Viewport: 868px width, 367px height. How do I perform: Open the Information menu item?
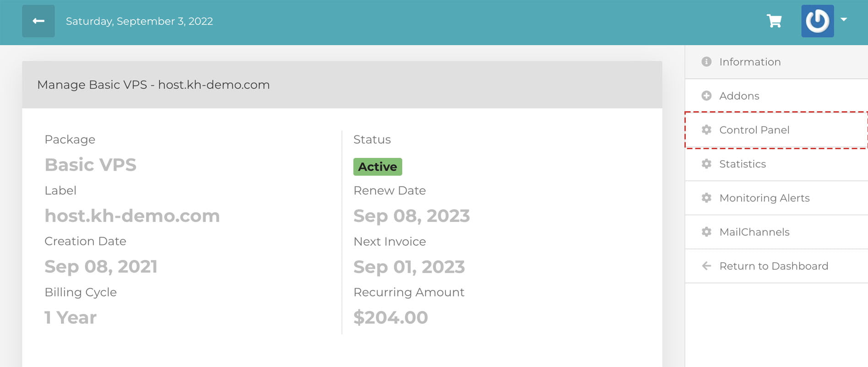750,62
